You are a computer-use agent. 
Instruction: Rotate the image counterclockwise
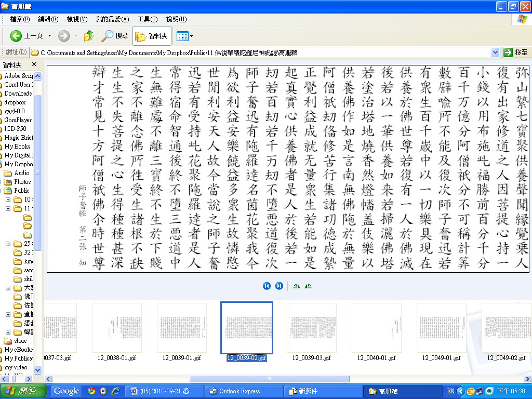[309, 286]
